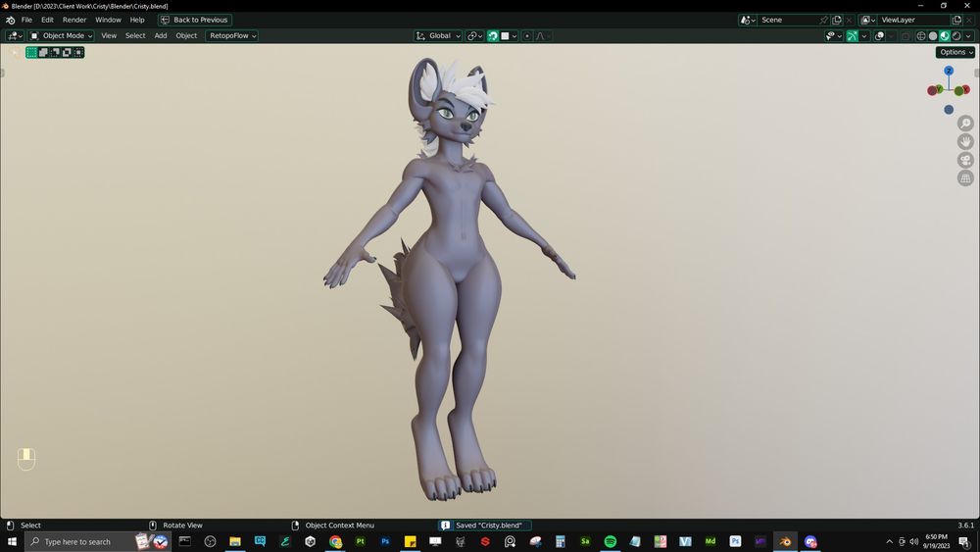
Task: Click the Scene name field
Action: 788,20
